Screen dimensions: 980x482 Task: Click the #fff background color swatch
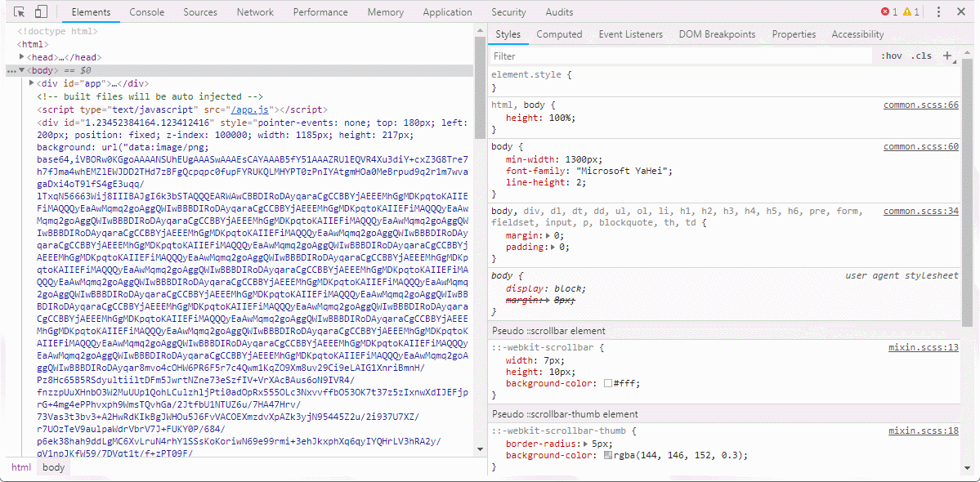608,383
